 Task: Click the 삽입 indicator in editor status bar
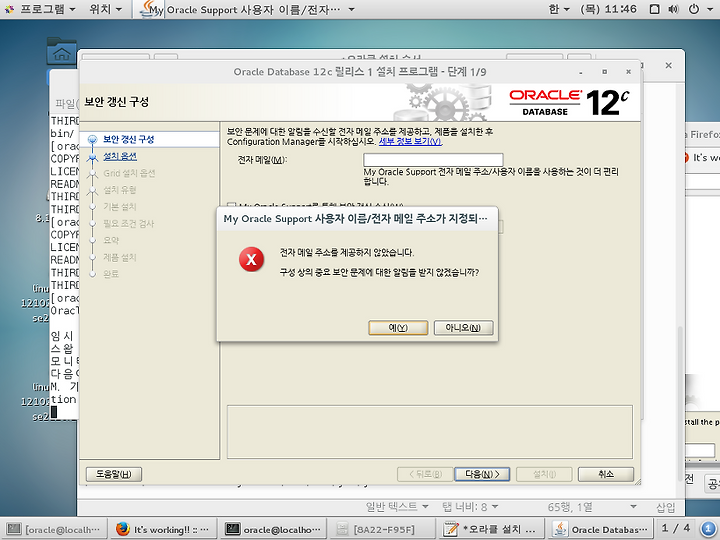click(665, 507)
